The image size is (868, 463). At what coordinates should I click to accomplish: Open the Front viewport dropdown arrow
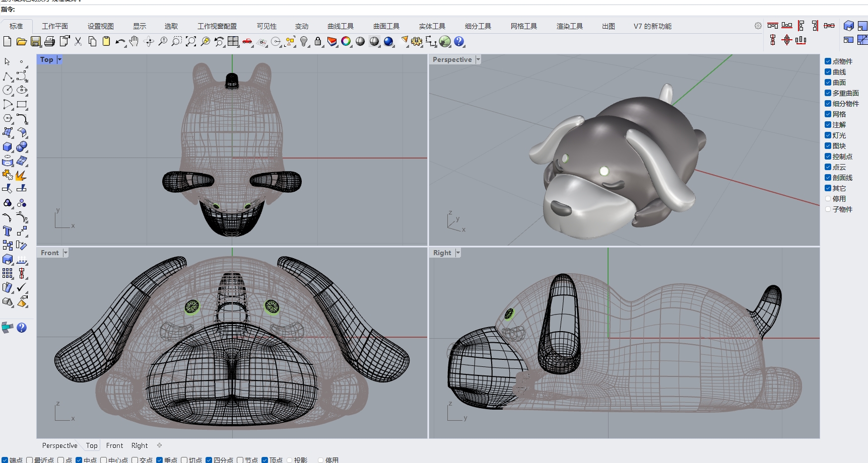pos(65,253)
